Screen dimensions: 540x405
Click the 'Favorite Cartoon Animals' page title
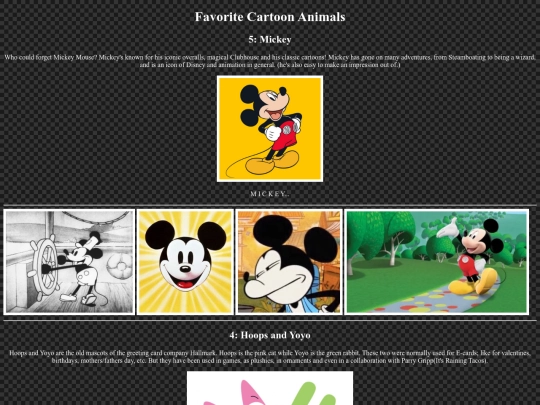tap(270, 17)
